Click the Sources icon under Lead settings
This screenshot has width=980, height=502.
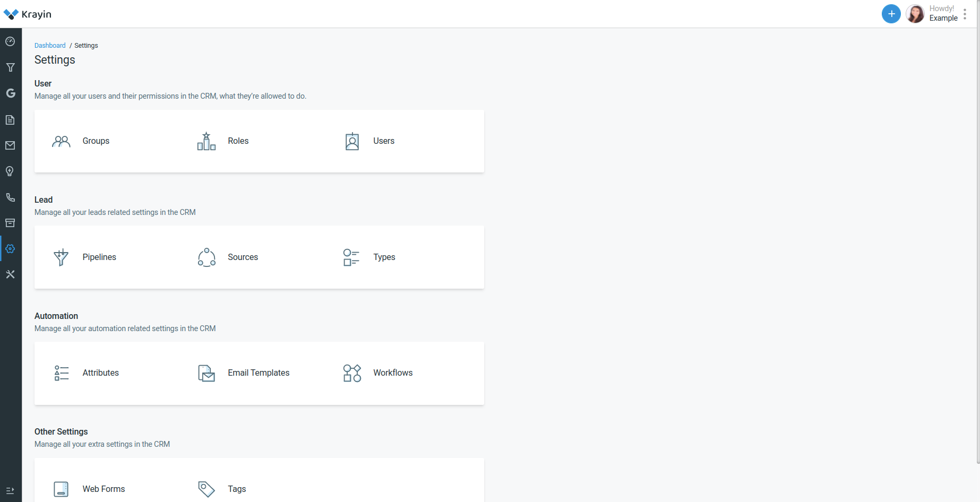206,257
